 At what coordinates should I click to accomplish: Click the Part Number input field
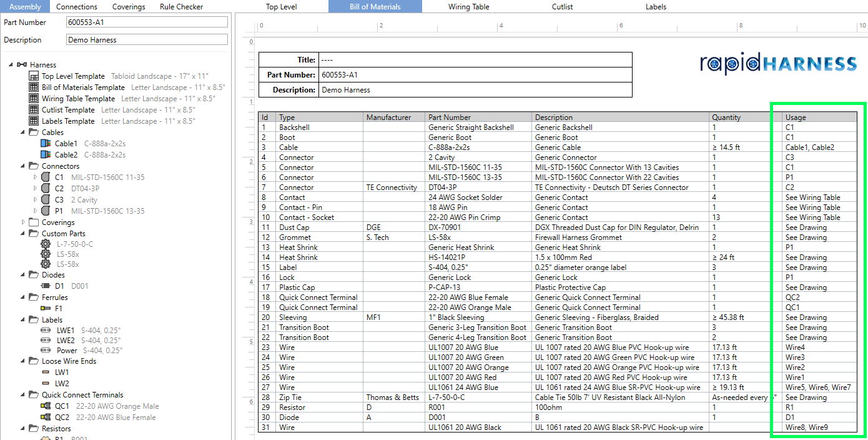tap(147, 22)
